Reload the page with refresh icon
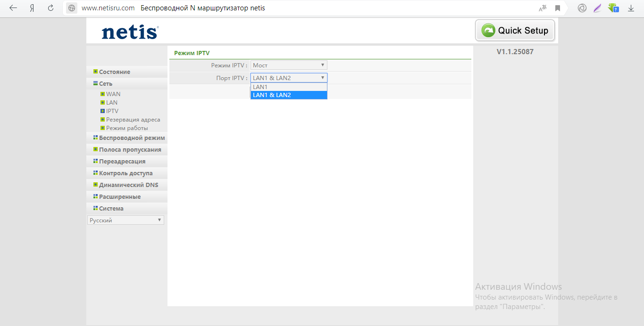The width and height of the screenshot is (644, 326). pyautogui.click(x=50, y=8)
